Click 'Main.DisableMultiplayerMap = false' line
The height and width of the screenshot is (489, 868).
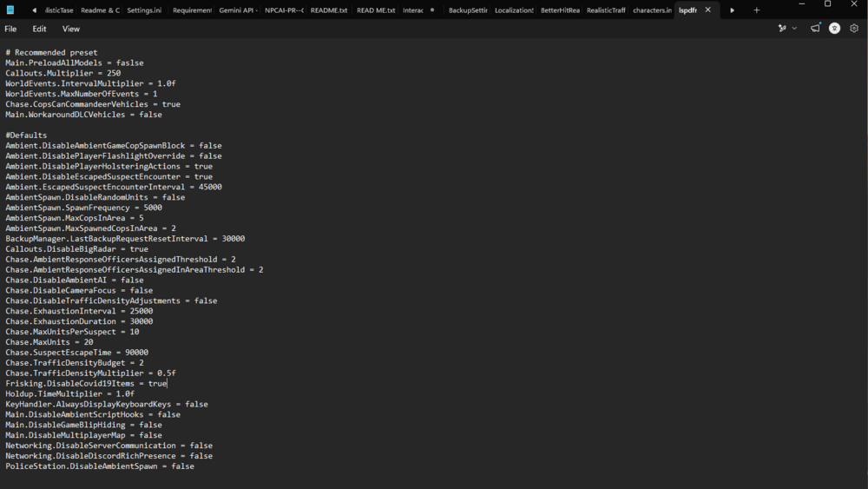pos(83,435)
